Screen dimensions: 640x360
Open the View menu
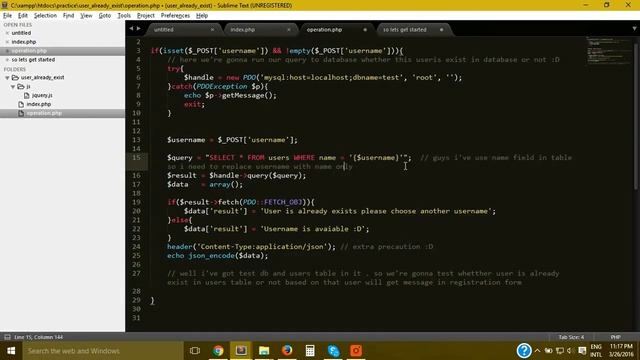point(86,16)
